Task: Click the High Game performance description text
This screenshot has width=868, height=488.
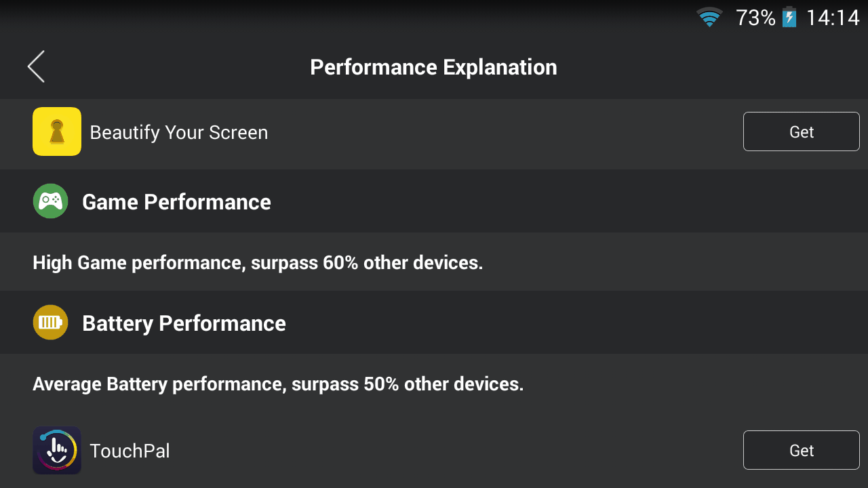Action: tap(258, 262)
